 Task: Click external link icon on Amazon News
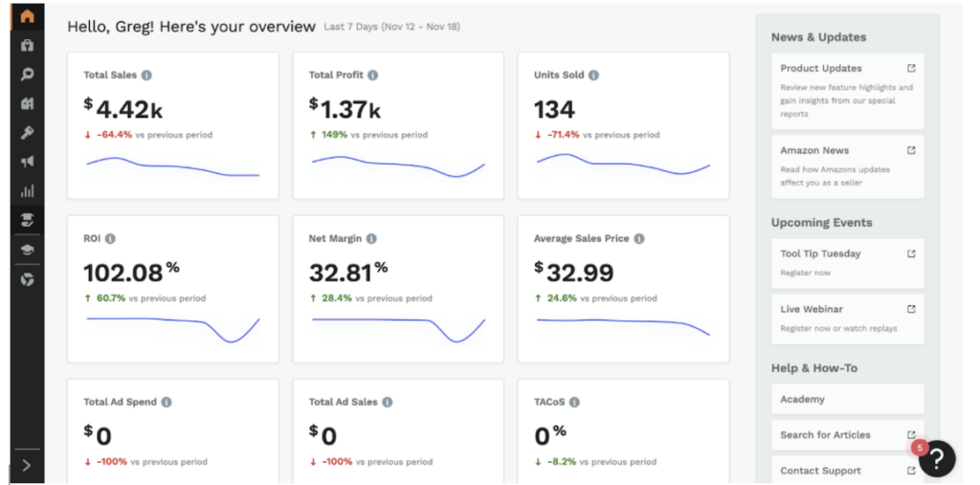coord(911,150)
